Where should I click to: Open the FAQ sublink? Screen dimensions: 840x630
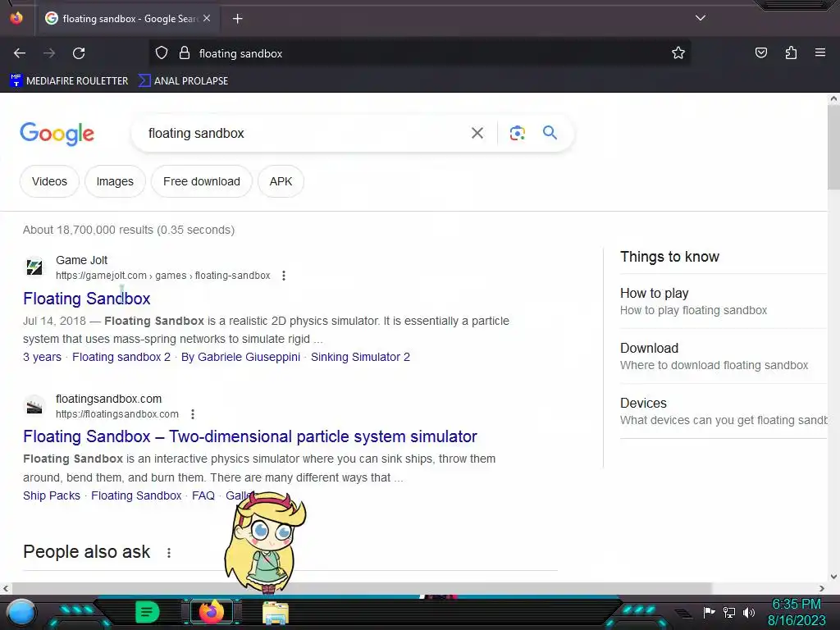[x=203, y=495]
